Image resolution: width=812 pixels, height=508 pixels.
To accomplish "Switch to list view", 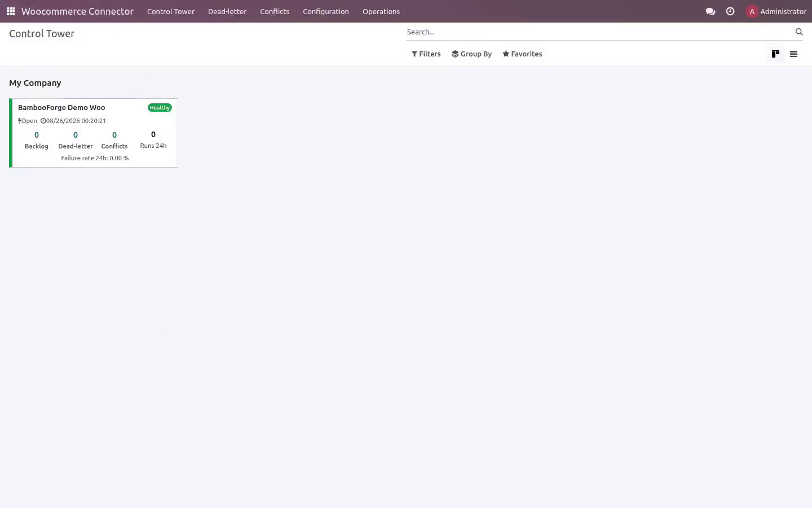I will pos(793,54).
